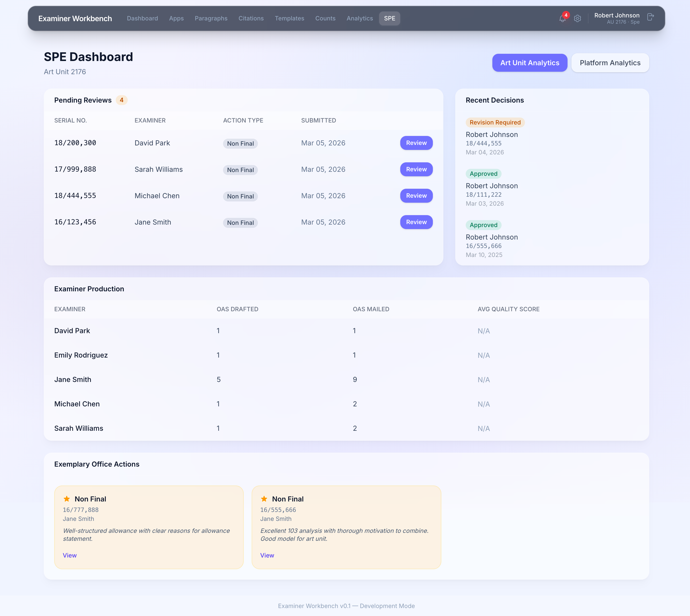Select the SPE tab
This screenshot has width=690, height=616.
pos(389,18)
